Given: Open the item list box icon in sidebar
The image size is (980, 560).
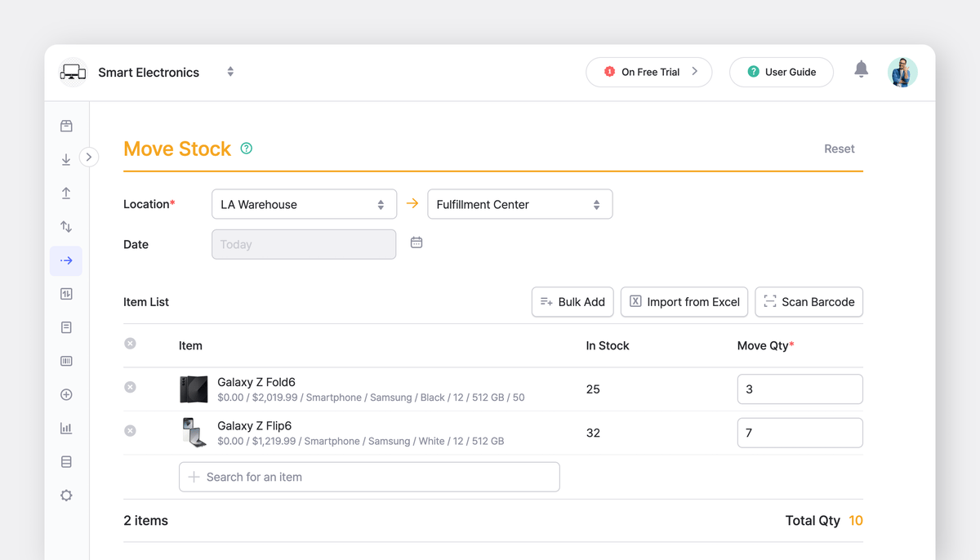Looking at the screenshot, I should [x=66, y=126].
